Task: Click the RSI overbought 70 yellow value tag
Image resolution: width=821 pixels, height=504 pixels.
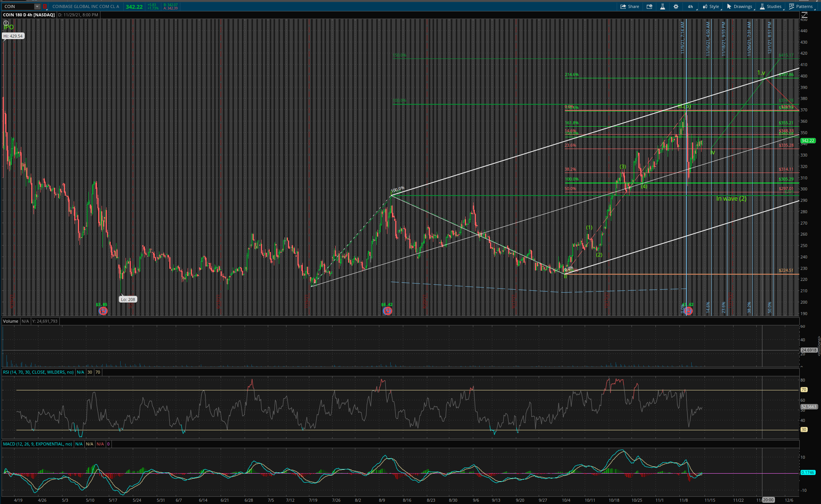Action: tap(804, 390)
